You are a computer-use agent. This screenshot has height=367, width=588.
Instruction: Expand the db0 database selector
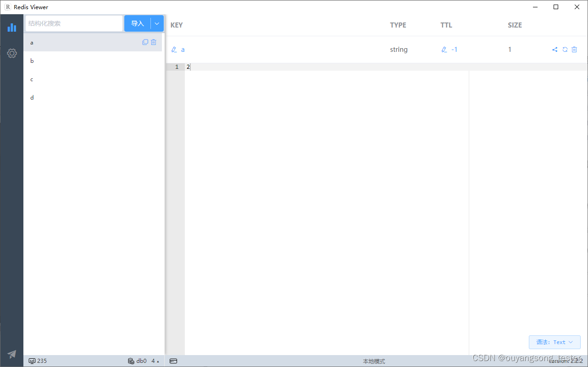click(144, 361)
